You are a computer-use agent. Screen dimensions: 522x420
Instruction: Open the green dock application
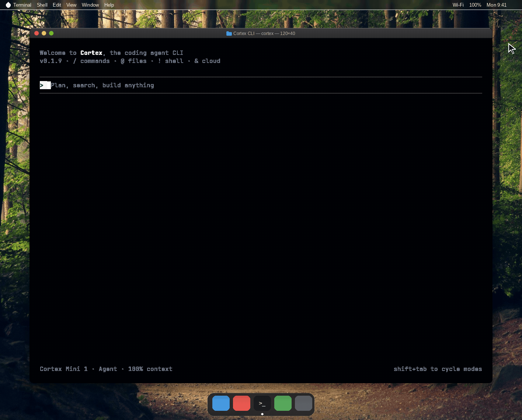point(283,403)
